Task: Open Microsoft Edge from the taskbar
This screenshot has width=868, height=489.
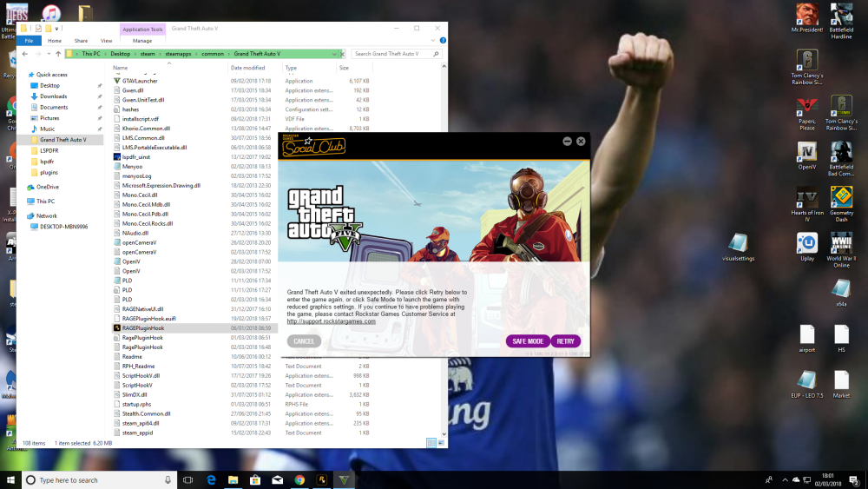Action: point(211,480)
